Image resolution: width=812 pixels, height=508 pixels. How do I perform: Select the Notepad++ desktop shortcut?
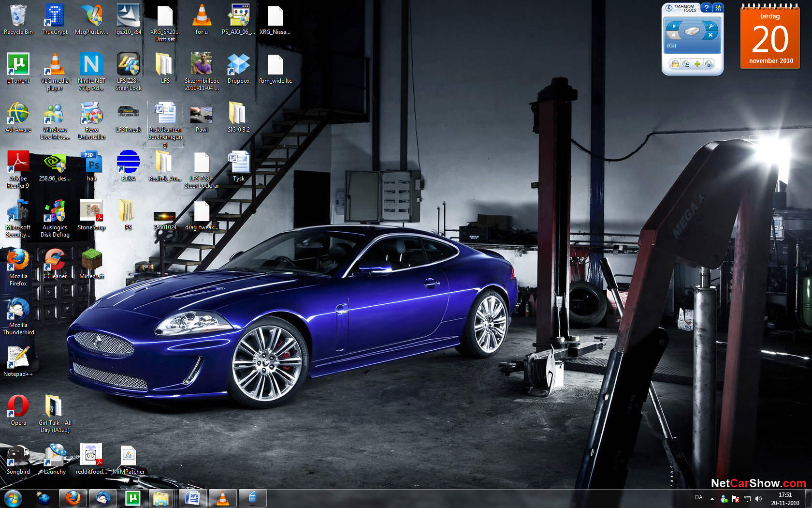coord(18,362)
